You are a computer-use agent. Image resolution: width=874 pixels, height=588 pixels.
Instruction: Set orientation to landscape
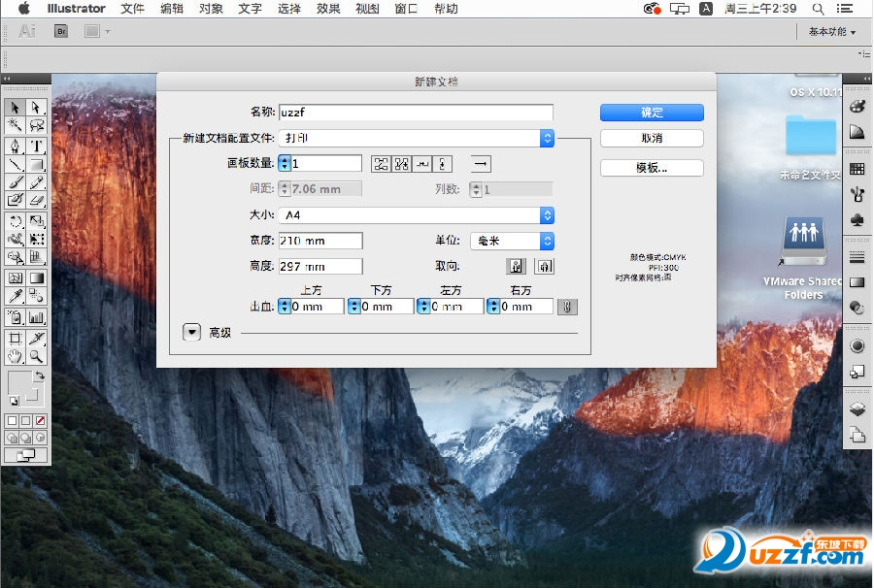[x=545, y=266]
